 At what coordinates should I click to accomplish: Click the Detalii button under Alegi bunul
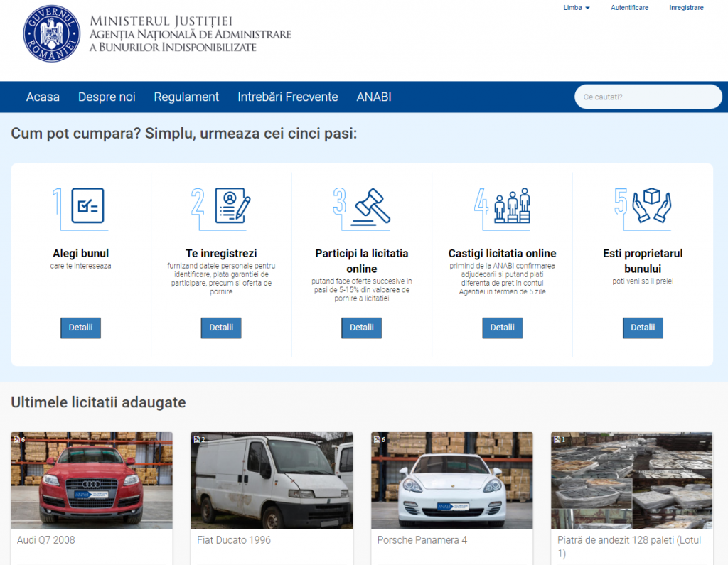(x=81, y=328)
